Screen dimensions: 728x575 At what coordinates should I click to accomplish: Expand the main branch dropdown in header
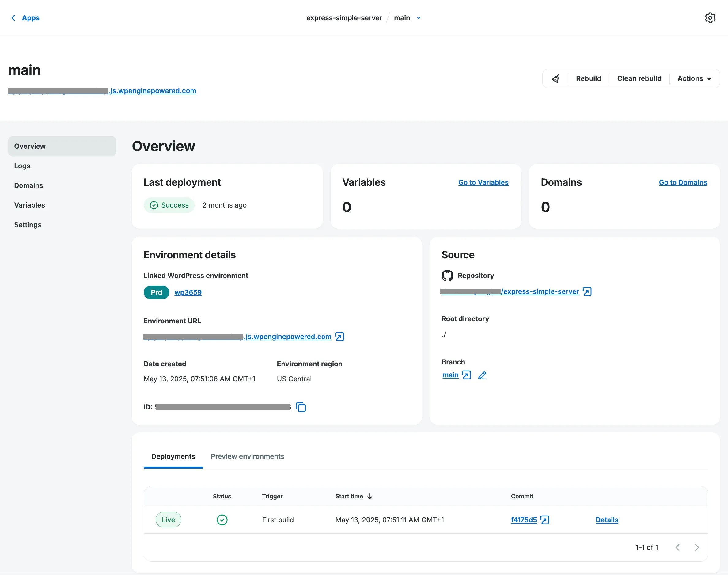pos(419,18)
